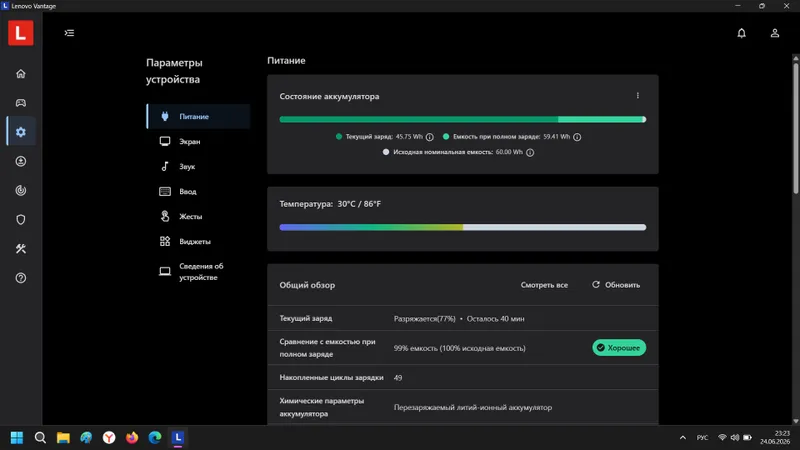Show info for Емкость при полном заряде
Image resolution: width=800 pixels, height=450 pixels.
(x=577, y=137)
